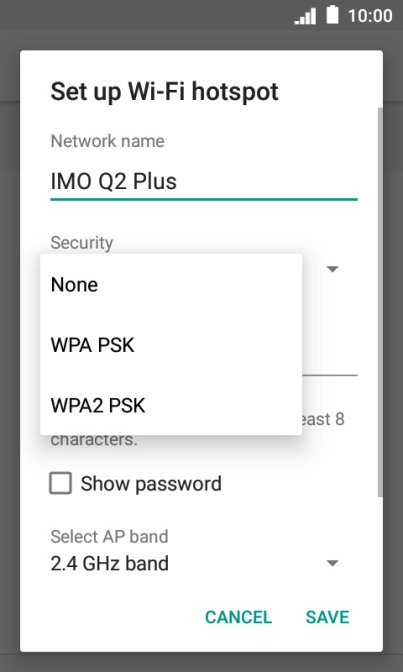The image size is (403, 672).
Task: Open the 2.4 GHz band selector
Action: (195, 563)
